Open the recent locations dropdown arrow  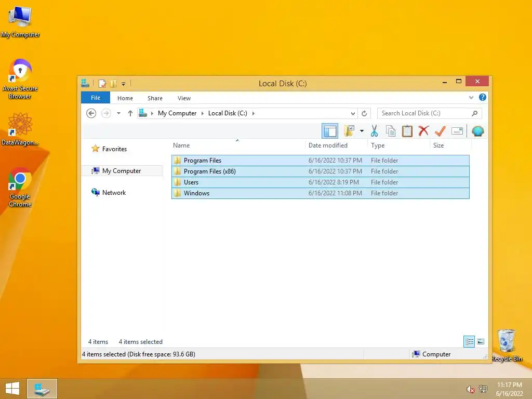[x=119, y=113]
